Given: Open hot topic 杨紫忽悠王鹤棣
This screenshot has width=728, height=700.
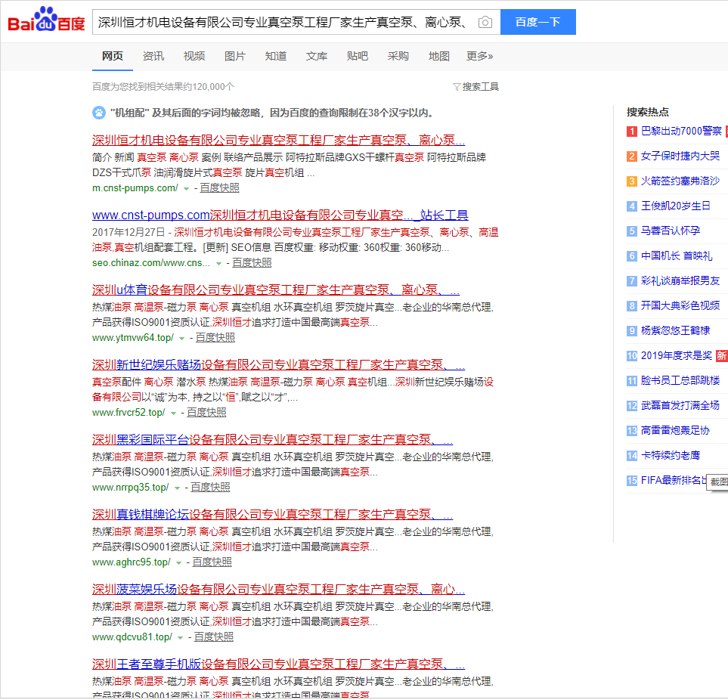Looking at the screenshot, I should pyautogui.click(x=676, y=330).
